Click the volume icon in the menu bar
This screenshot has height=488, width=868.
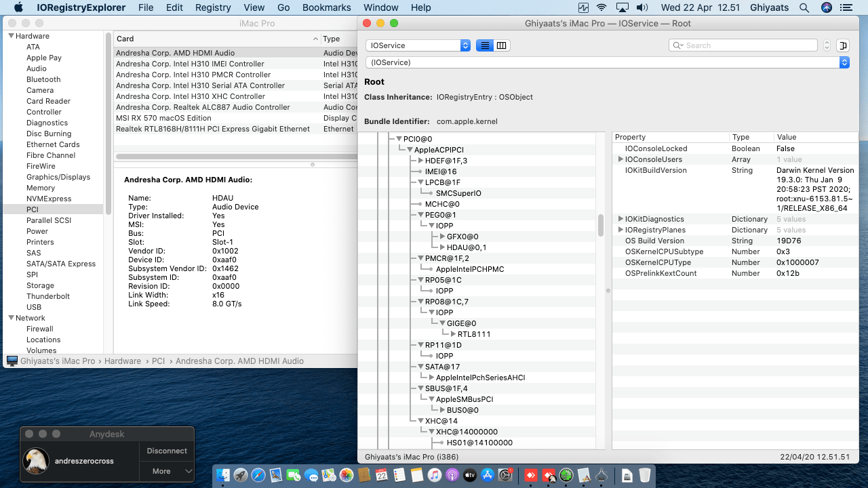643,7
